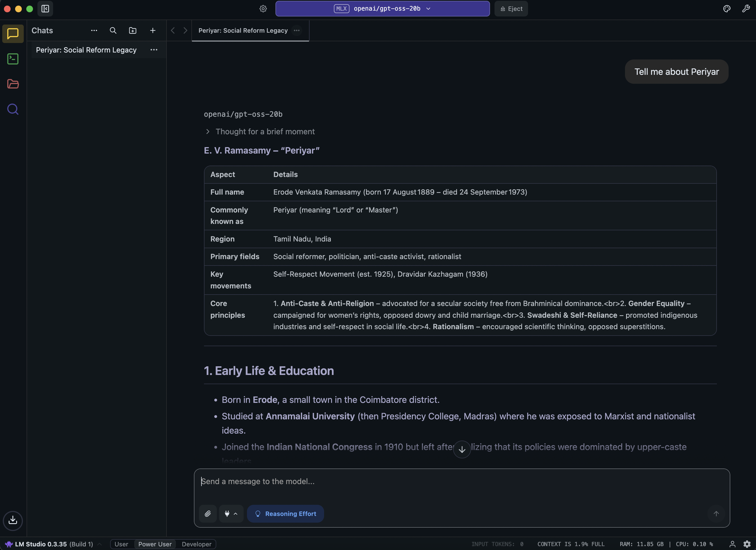This screenshot has width=756, height=550.
Task: Open the Chats header options menu
Action: (94, 31)
